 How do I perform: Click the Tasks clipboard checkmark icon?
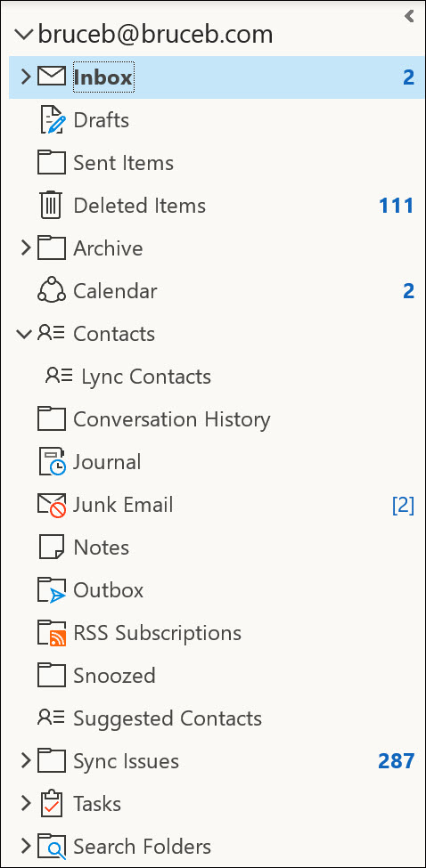pyautogui.click(x=52, y=803)
